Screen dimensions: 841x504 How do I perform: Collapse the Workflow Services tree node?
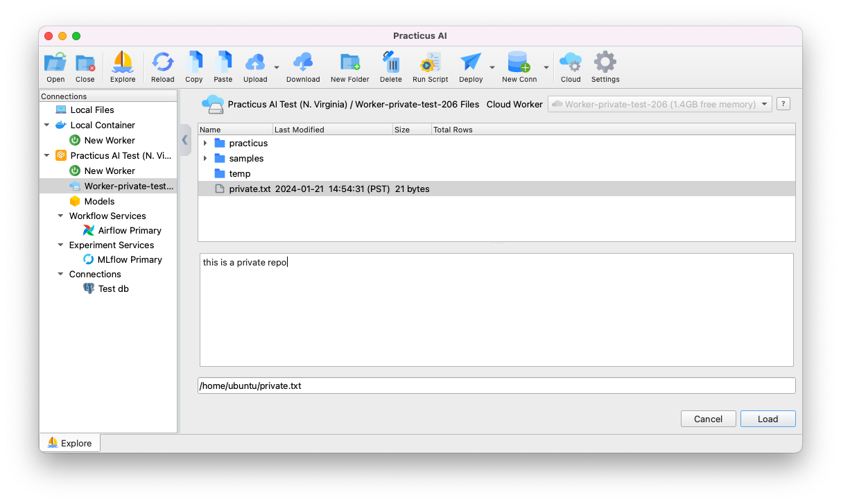[60, 216]
